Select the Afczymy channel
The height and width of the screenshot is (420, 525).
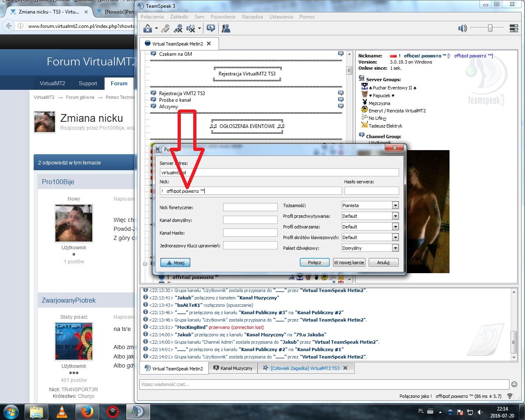(x=169, y=106)
